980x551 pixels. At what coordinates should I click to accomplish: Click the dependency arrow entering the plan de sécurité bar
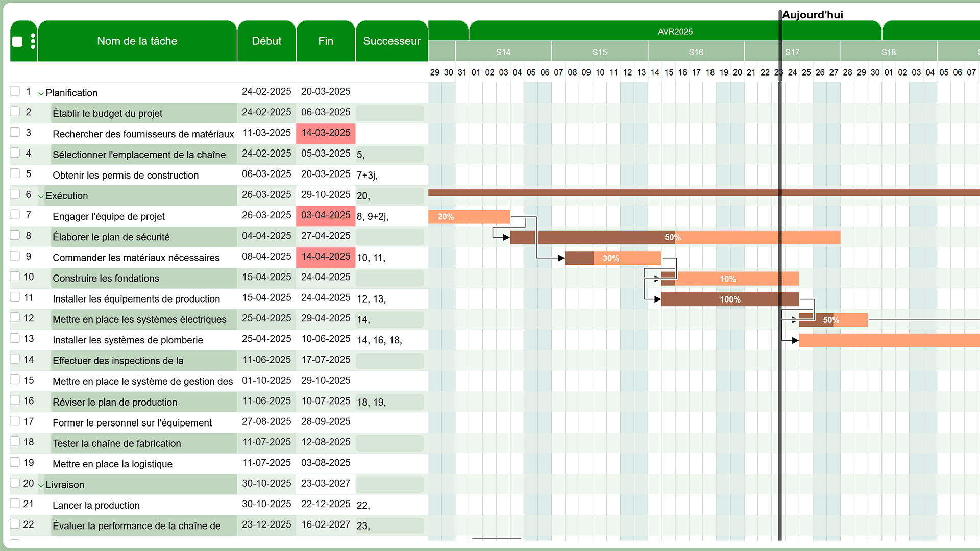tap(506, 237)
